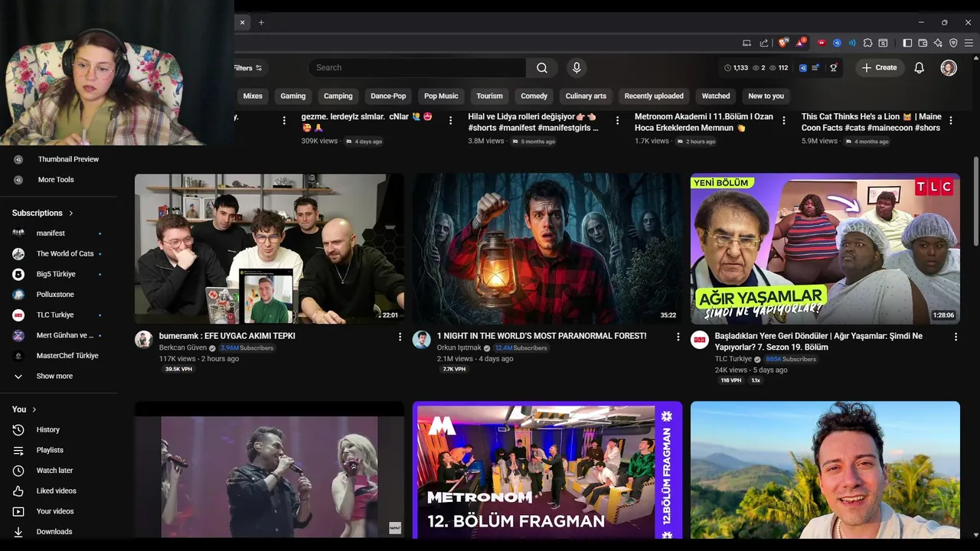This screenshot has width=980, height=551.
Task: Click the blue vidIQ icon in YouTube header
Action: click(x=803, y=67)
